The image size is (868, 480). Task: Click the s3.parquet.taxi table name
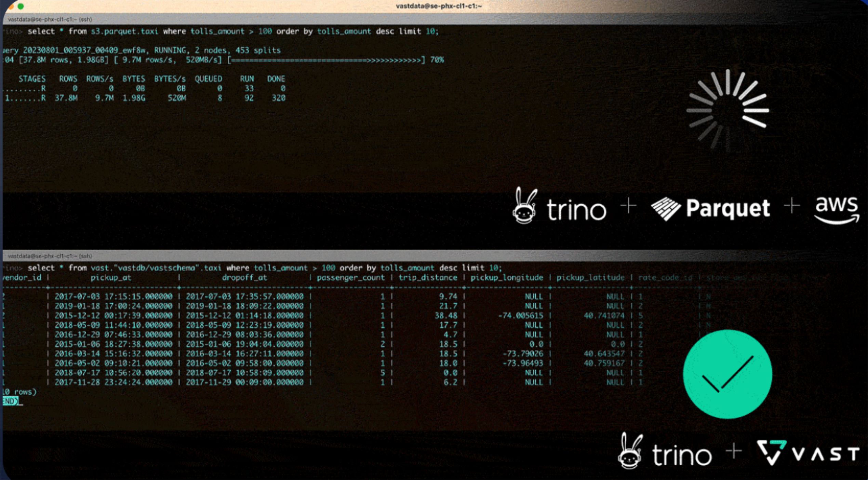coord(124,31)
